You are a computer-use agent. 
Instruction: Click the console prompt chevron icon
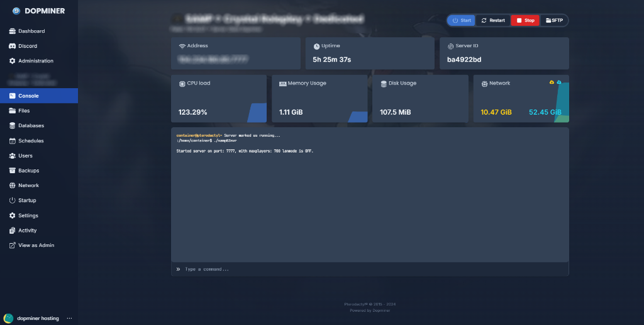(178, 269)
